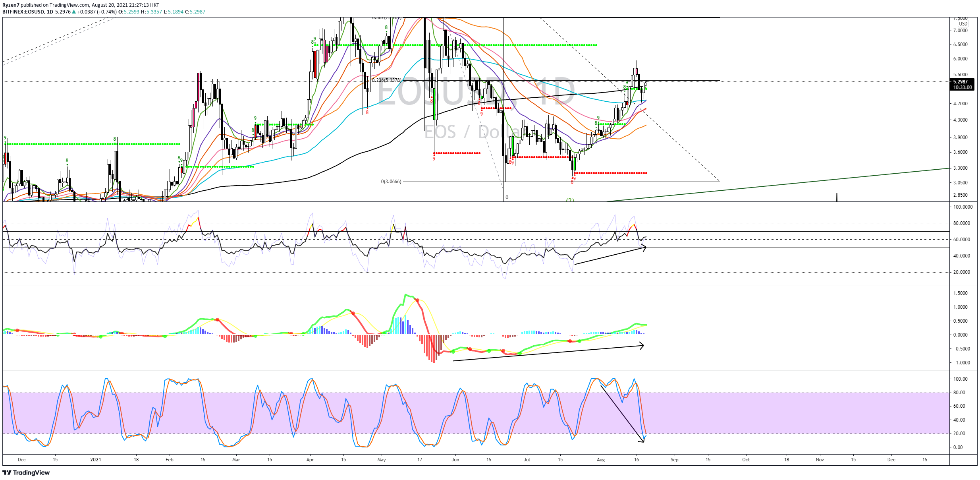Click the Apr label on time axis

click(x=310, y=460)
